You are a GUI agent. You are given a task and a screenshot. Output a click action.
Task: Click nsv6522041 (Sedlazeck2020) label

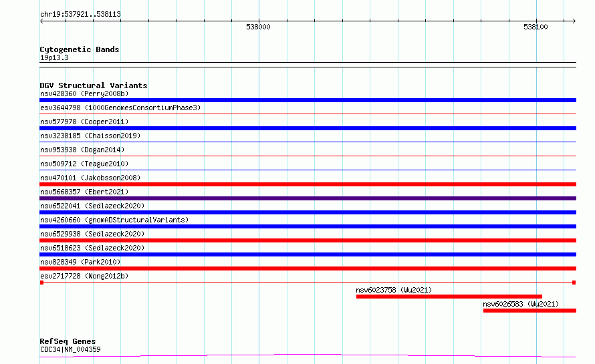coord(92,206)
